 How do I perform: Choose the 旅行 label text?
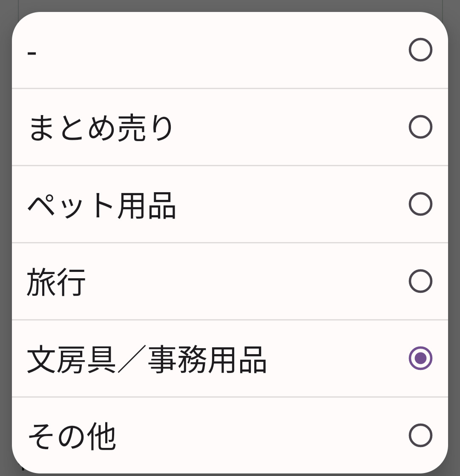(56, 282)
